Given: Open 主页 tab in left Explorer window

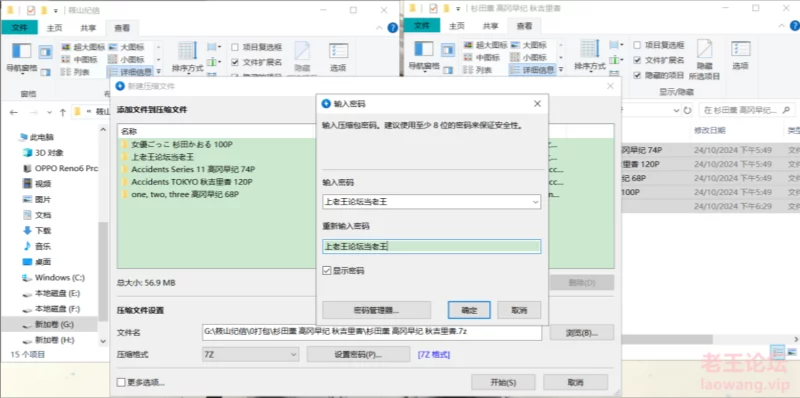Looking at the screenshot, I should 54,28.
